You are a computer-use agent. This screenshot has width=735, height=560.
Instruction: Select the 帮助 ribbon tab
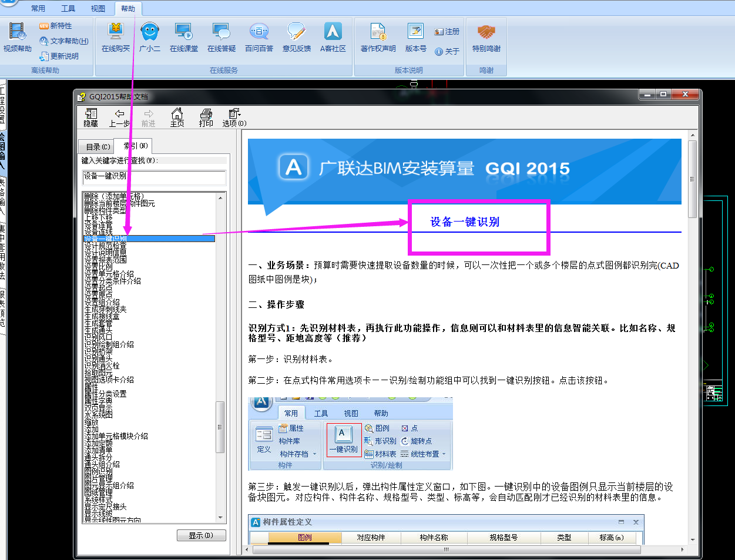click(x=128, y=8)
